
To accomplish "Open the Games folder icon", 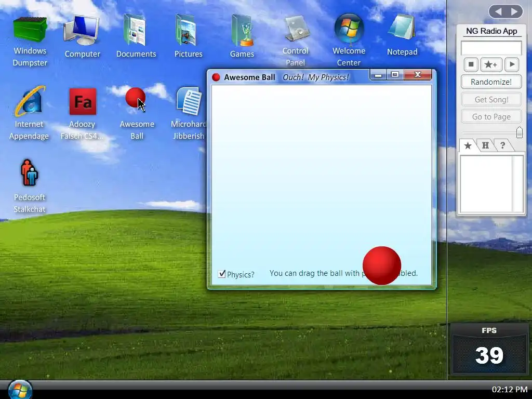I will [x=242, y=31].
